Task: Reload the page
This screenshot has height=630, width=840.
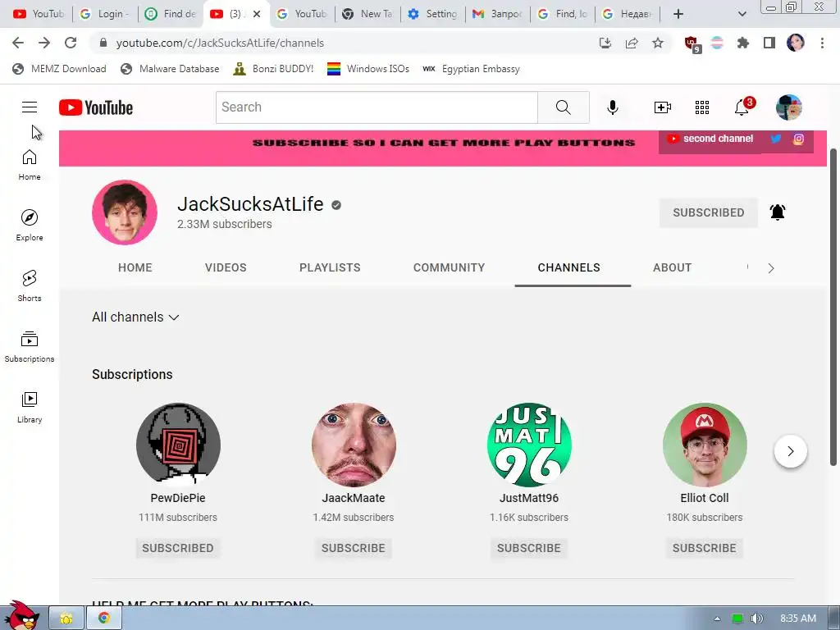Action: click(x=71, y=43)
